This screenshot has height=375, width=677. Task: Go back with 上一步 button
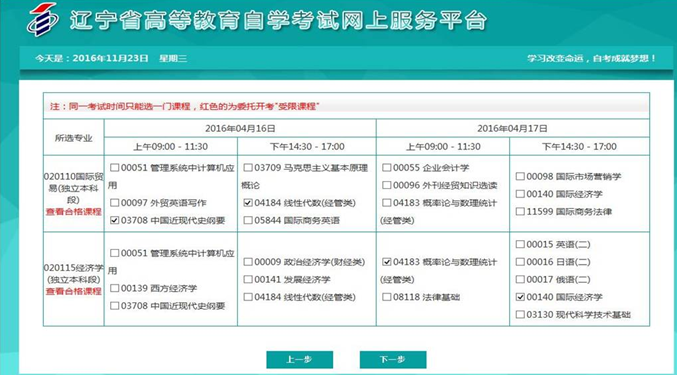tap(300, 359)
